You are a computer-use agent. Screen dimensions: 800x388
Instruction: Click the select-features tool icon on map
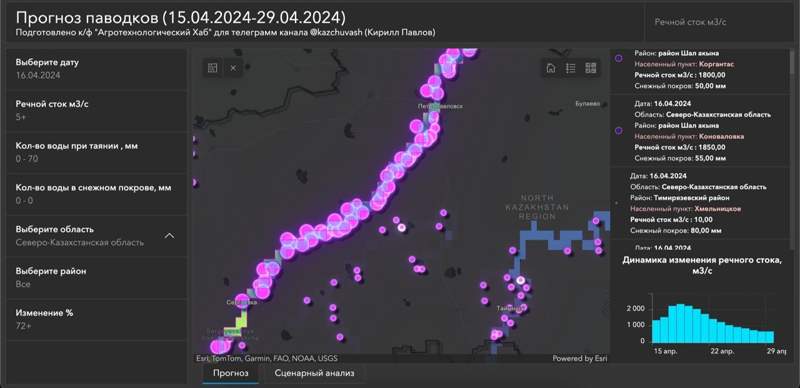[213, 68]
